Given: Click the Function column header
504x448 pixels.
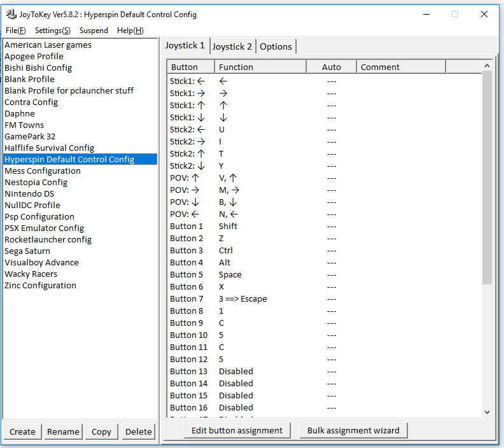Looking at the screenshot, I should 261,67.
